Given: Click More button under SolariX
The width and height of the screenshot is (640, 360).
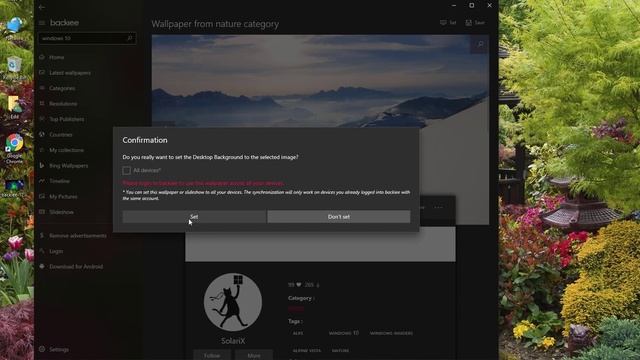Looking at the screenshot, I should (x=254, y=356).
